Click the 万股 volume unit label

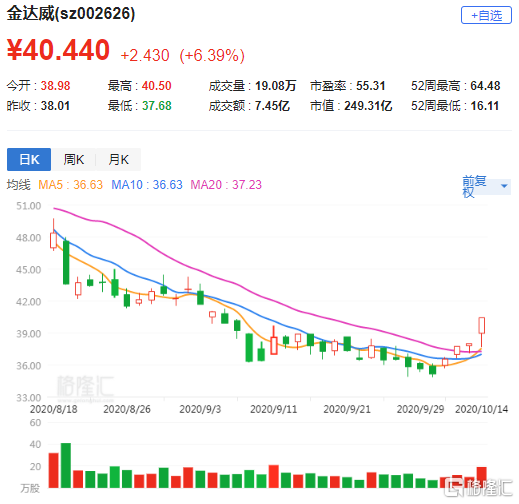click(x=30, y=488)
